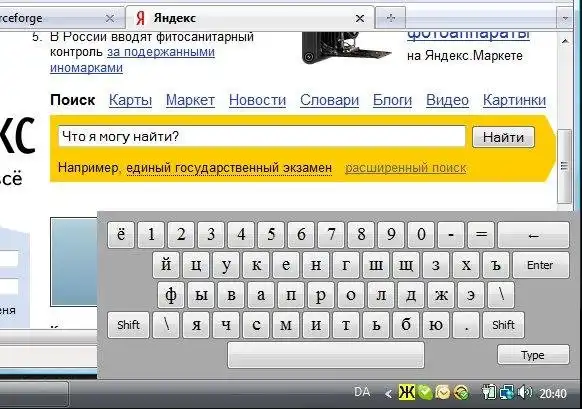582x409 pixels.
Task: Open the network connection tray icon
Action: coord(507,392)
